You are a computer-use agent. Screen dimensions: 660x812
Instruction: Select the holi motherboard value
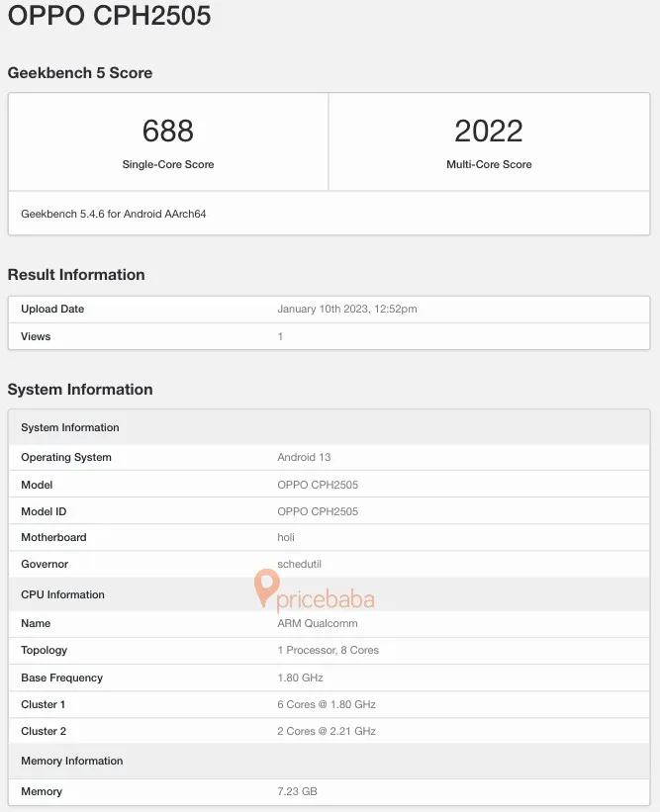286,537
